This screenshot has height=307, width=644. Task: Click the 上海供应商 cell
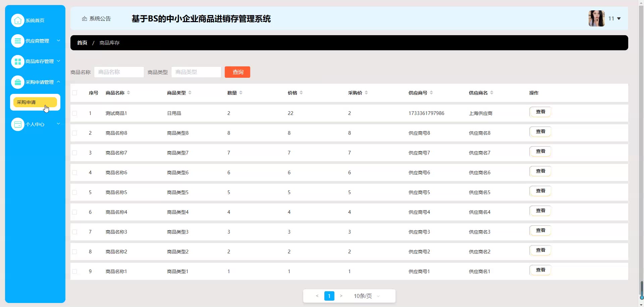(481, 113)
